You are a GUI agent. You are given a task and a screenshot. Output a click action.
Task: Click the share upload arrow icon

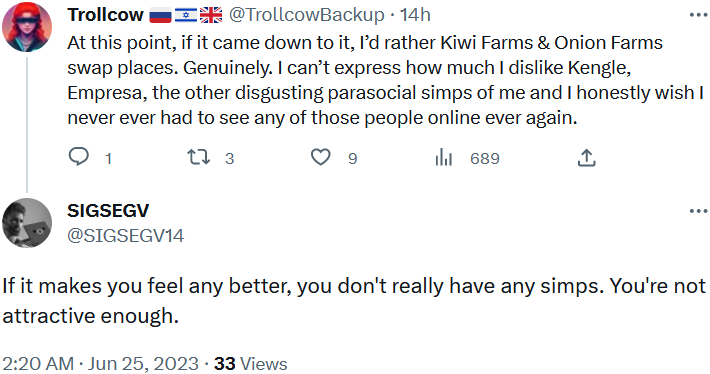coord(586,157)
